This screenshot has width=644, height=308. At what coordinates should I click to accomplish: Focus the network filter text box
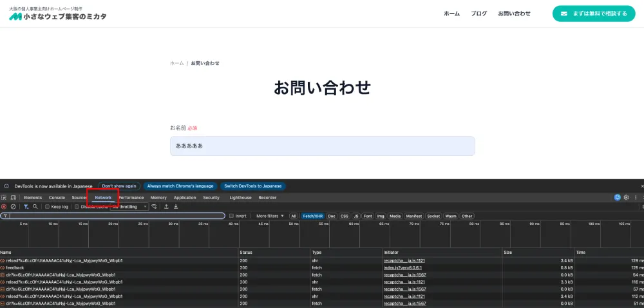pyautogui.click(x=113, y=216)
